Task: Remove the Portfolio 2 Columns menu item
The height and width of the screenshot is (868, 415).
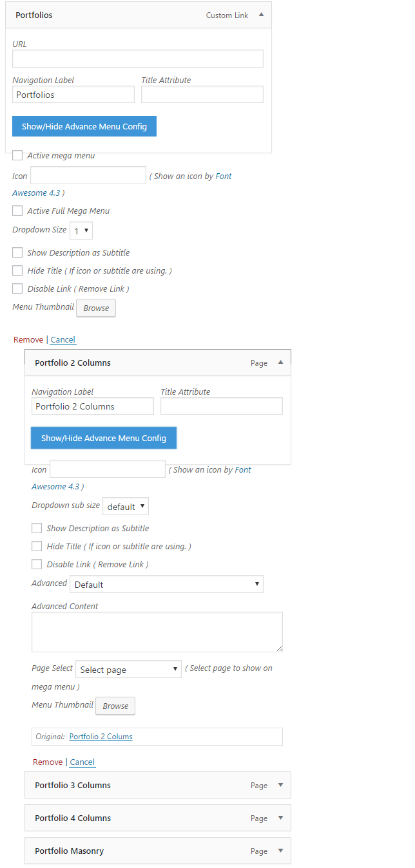Action: click(48, 762)
